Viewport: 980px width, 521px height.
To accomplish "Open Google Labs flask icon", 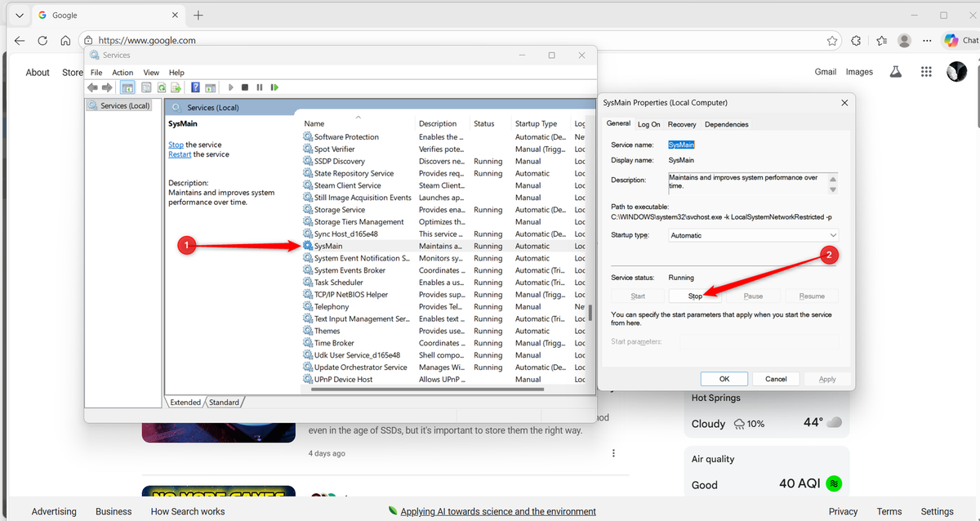I will (896, 72).
